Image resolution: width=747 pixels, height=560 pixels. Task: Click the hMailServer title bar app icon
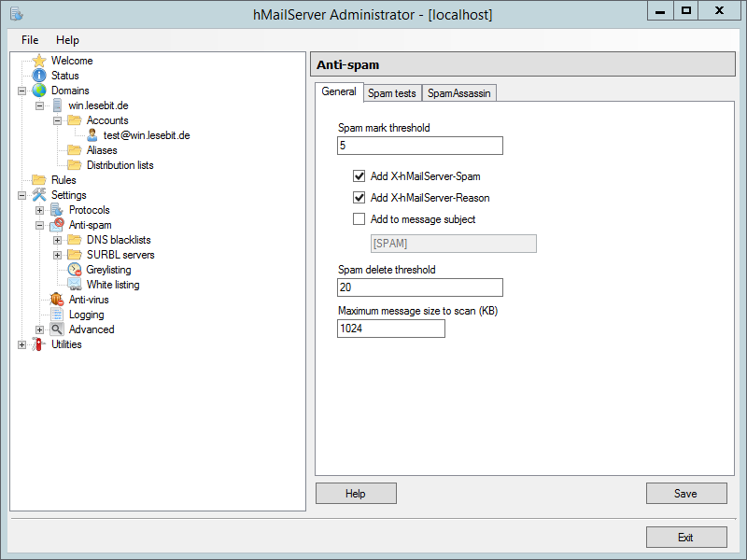(16, 14)
